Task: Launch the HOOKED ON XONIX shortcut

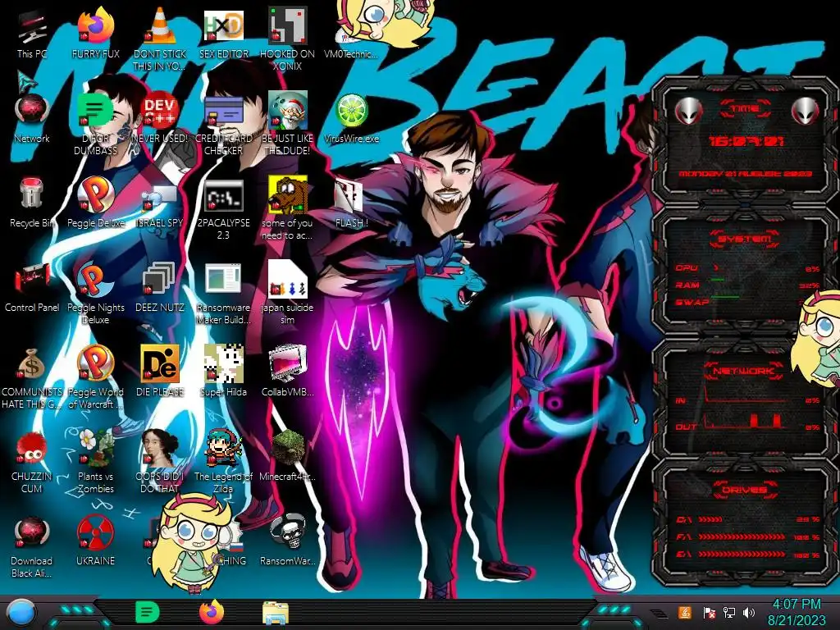Action: point(287,39)
